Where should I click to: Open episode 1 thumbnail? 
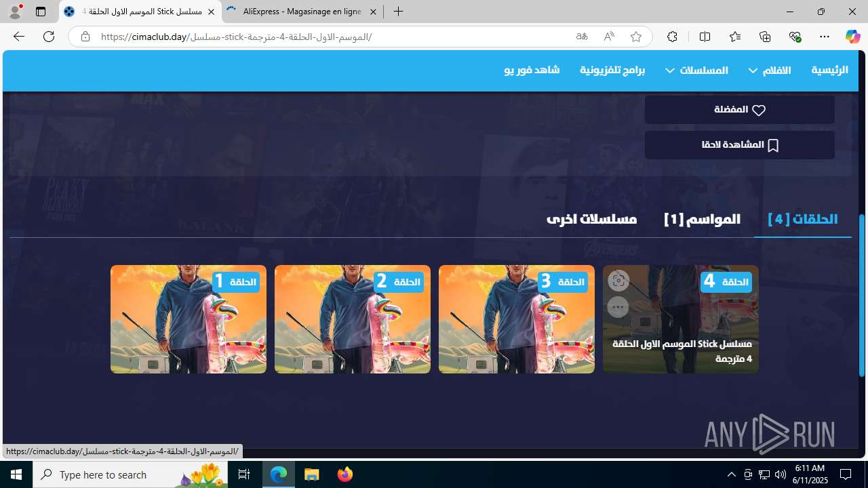[189, 319]
